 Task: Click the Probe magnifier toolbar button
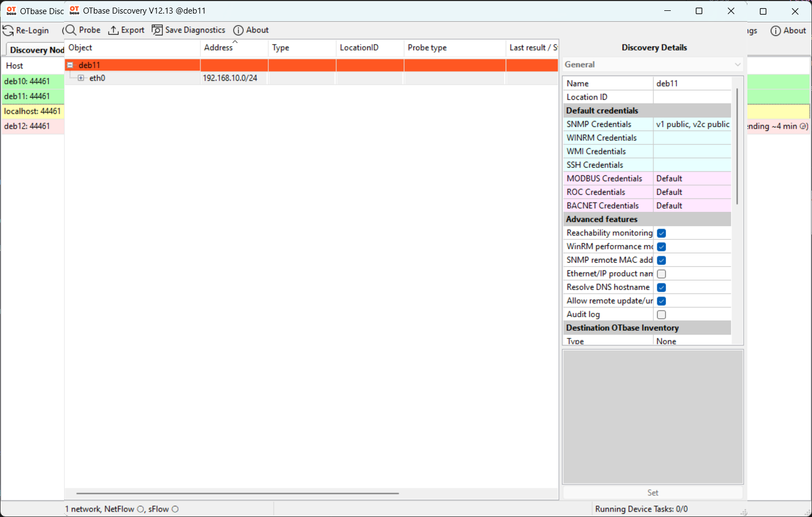click(83, 30)
